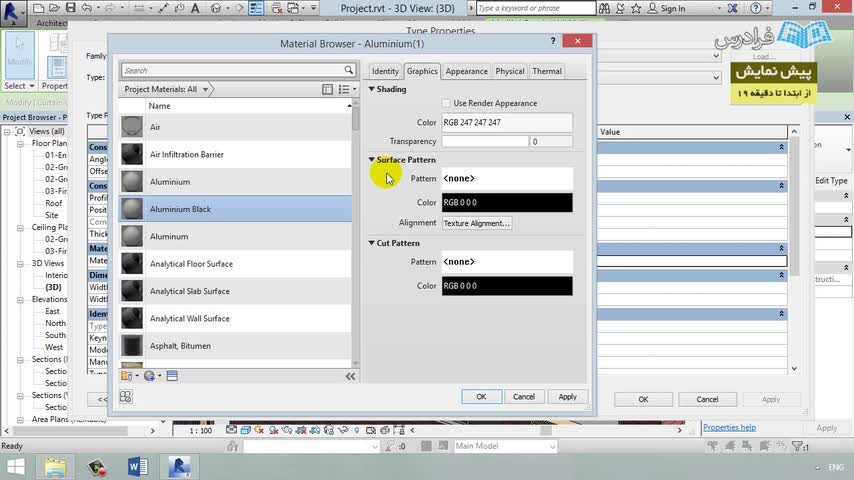Open the Default 3D View icon
The image size is (854, 480).
pyautogui.click(x=216, y=8)
